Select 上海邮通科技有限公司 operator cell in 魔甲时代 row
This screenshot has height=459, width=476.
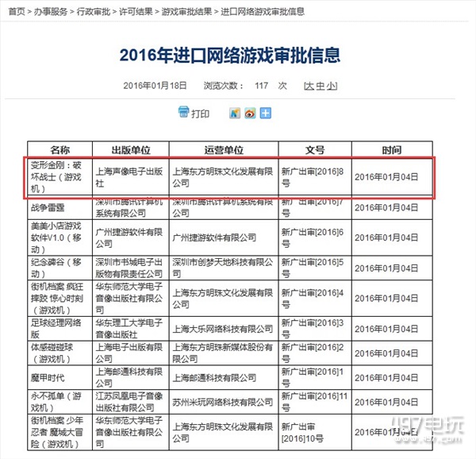pos(224,377)
